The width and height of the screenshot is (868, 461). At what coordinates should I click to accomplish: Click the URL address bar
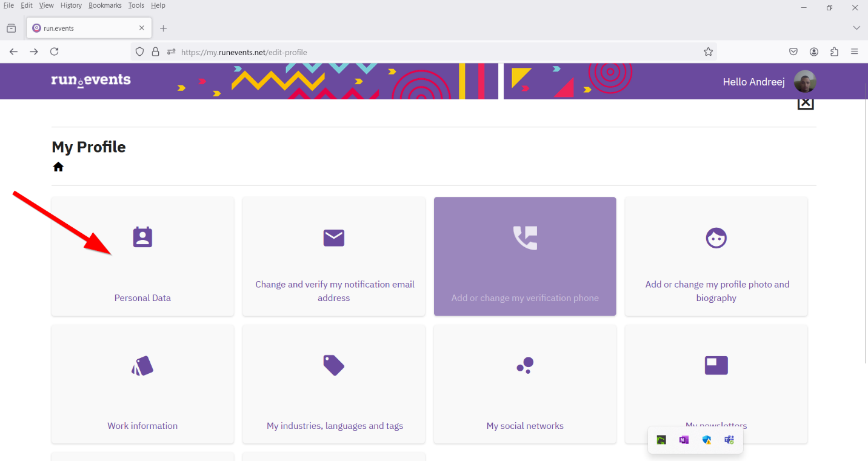coord(424,52)
